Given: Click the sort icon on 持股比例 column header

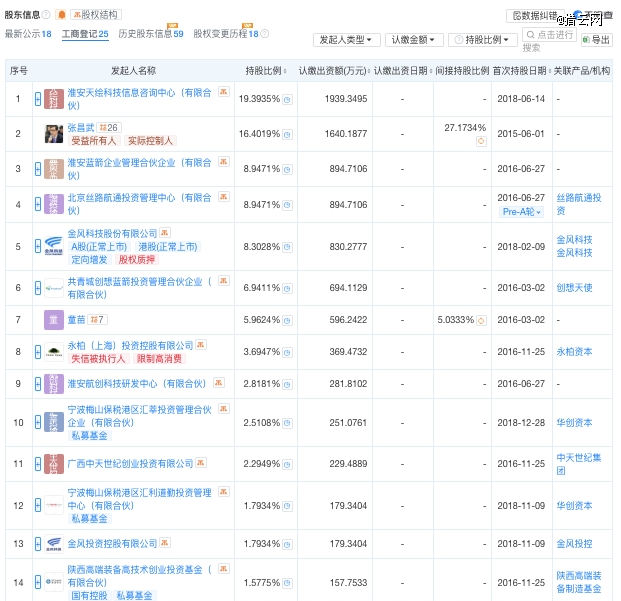Looking at the screenshot, I should pos(288,72).
